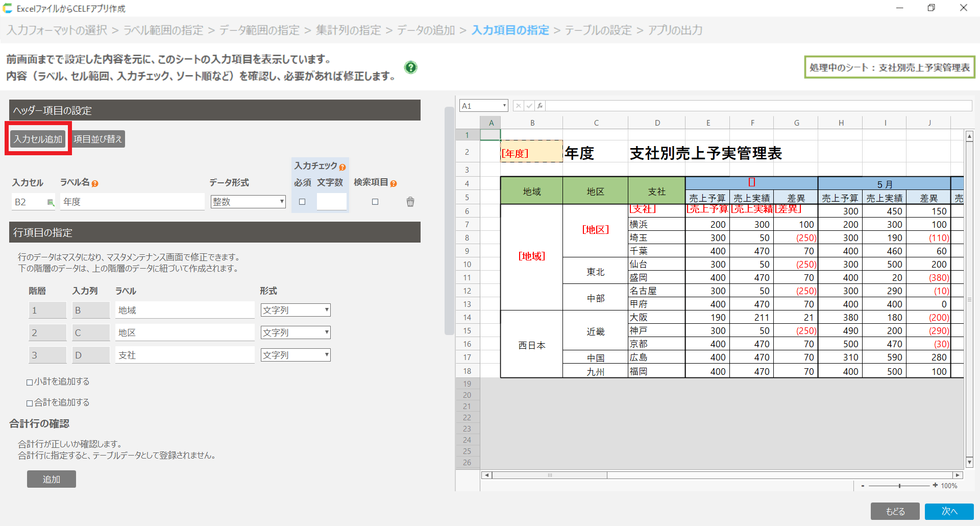Click the zoom in plus icon
980x526 pixels.
click(x=935, y=485)
